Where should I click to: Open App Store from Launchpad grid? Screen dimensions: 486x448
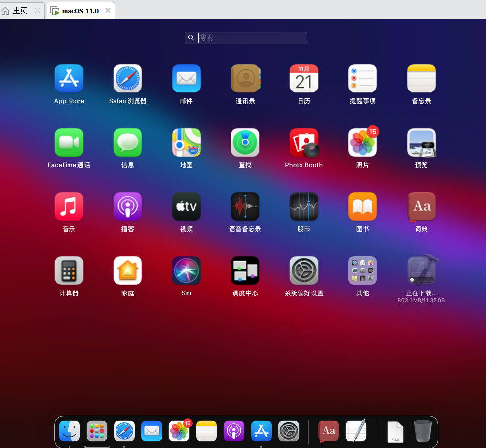coord(69,79)
